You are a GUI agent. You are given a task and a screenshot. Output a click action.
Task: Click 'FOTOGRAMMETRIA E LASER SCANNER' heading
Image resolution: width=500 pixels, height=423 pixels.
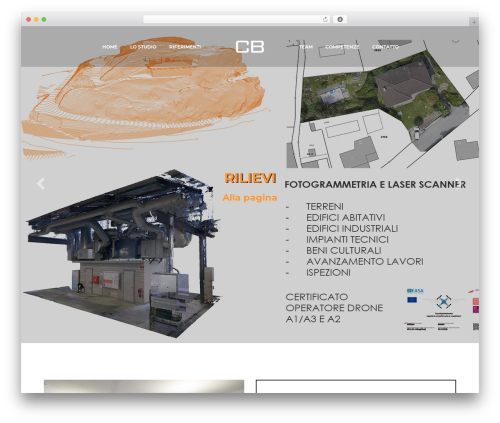375,184
